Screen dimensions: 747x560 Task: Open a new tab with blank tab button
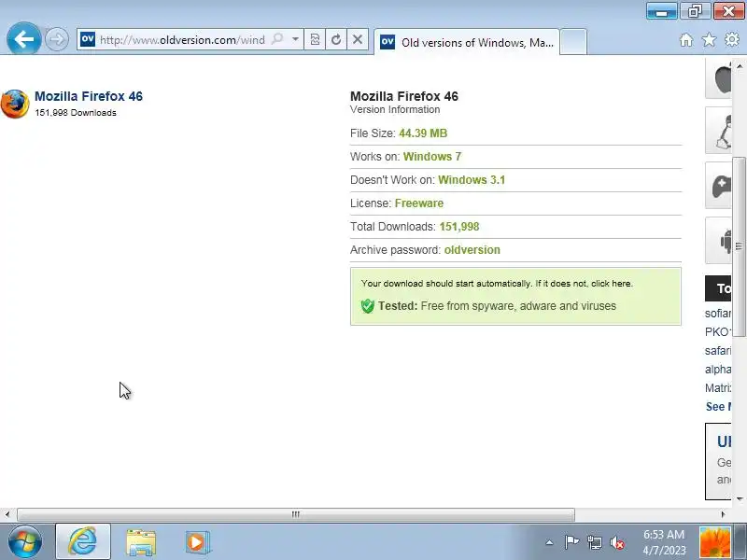[573, 42]
